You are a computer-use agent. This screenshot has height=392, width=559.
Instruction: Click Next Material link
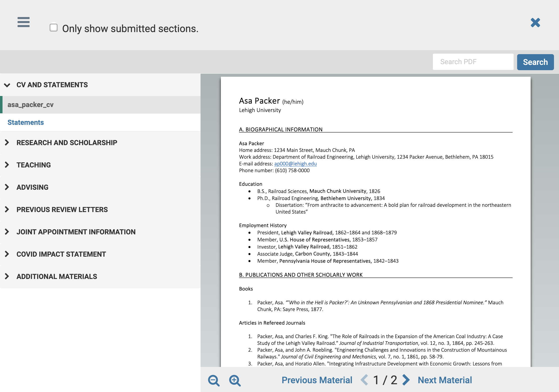[445, 380]
